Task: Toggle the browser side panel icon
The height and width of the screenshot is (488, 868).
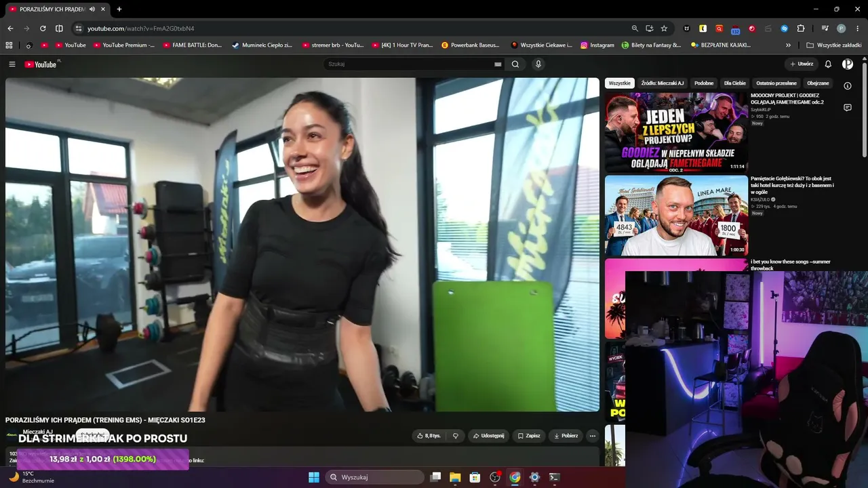Action: pos(59,28)
